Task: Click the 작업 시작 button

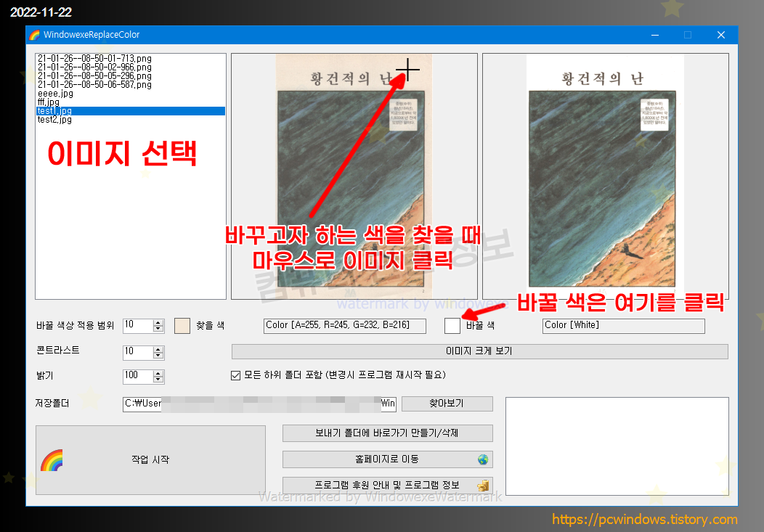Action: [x=150, y=460]
